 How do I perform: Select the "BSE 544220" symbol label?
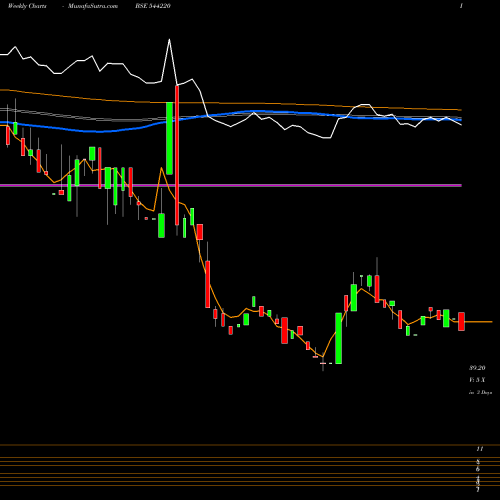tap(153, 6)
